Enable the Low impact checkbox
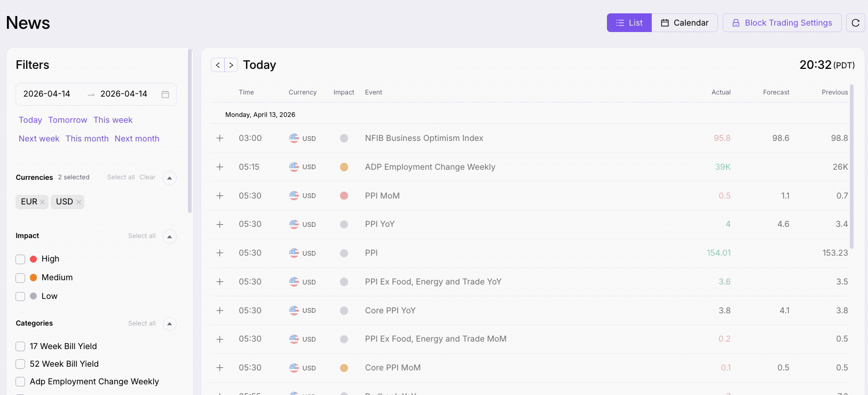Viewport: 868px width, 395px height. pos(20,296)
